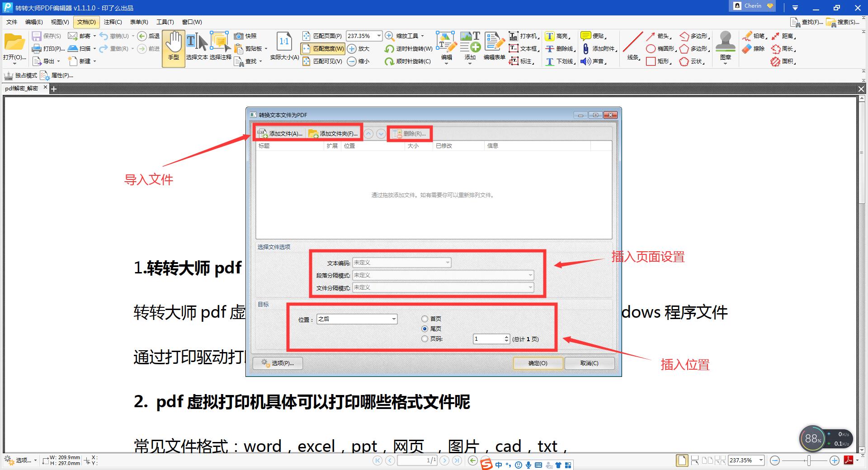Select the 箭头 arrow drawing tool

pyautogui.click(x=658, y=36)
